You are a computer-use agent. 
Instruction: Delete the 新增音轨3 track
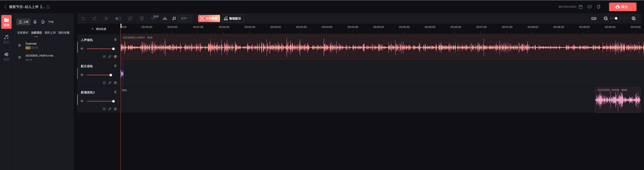[115, 92]
